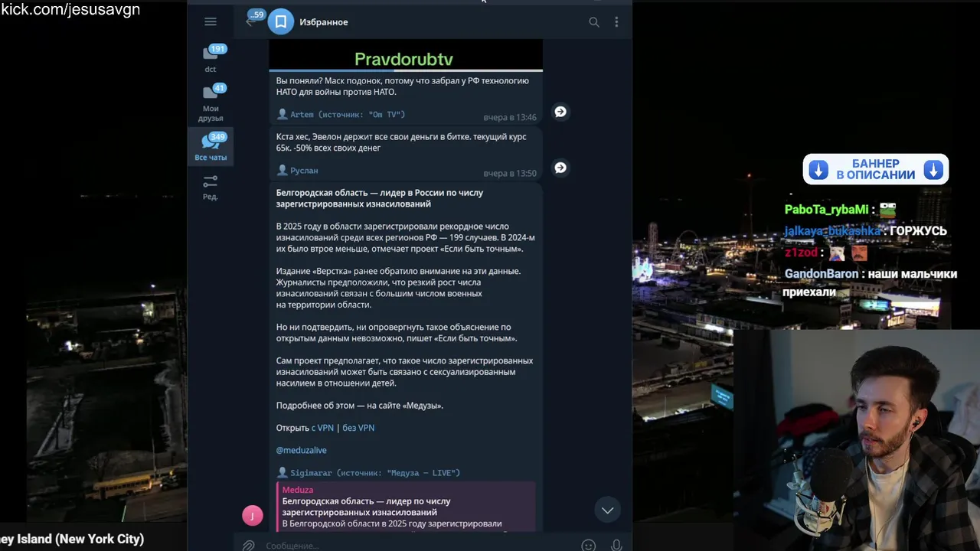The image size is (980, 551).
Task: Click the 'вчера в 13:46' timestamp
Action: pos(510,117)
